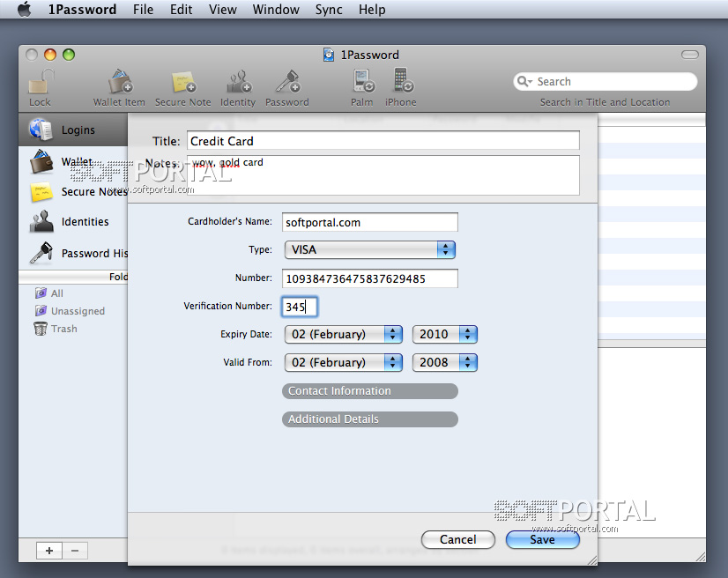Open Identities silhouette icon in sidebar
The height and width of the screenshot is (578, 728).
point(41,221)
